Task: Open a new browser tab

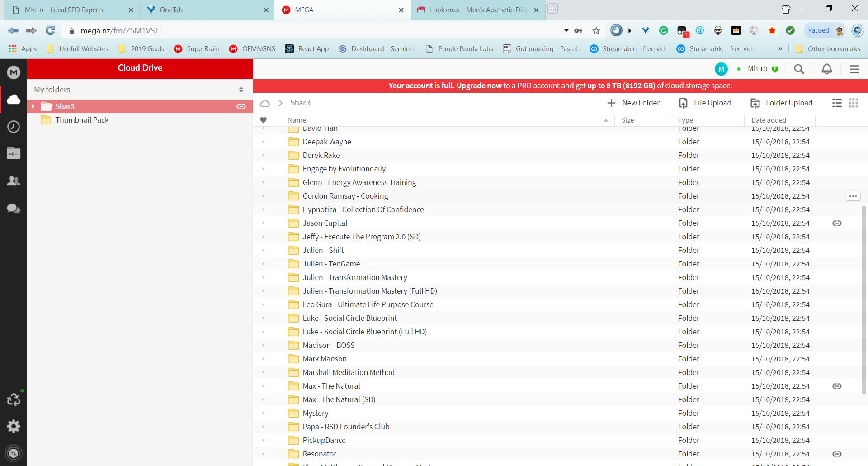Action: tap(552, 9)
